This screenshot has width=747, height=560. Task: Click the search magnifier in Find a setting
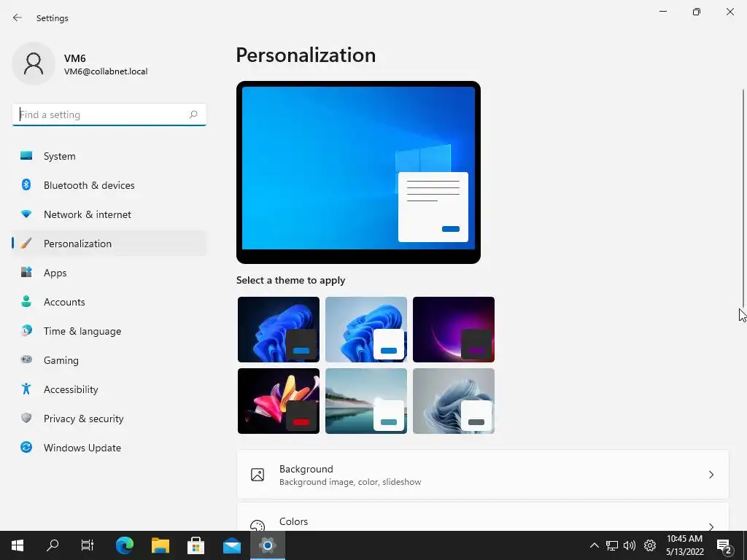pos(193,114)
